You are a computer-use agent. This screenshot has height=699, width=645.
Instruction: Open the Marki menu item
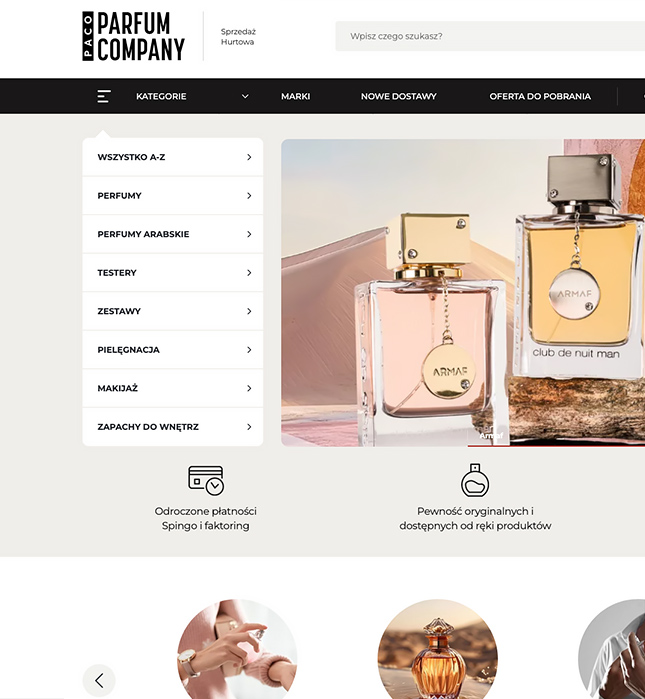[296, 96]
